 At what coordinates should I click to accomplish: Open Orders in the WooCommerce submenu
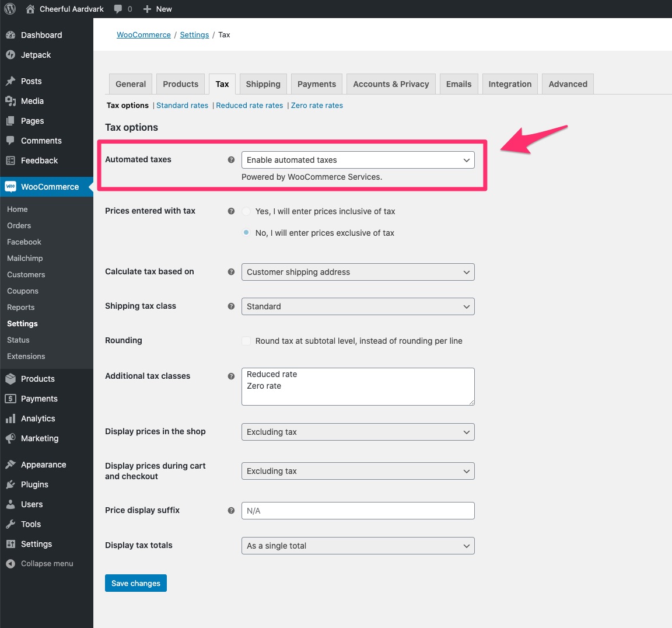pos(19,225)
